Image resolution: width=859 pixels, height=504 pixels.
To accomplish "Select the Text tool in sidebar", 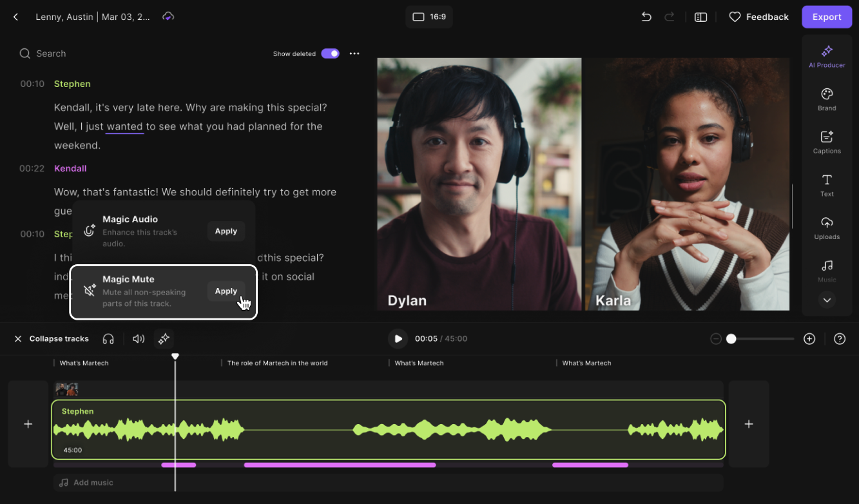I will 827,184.
